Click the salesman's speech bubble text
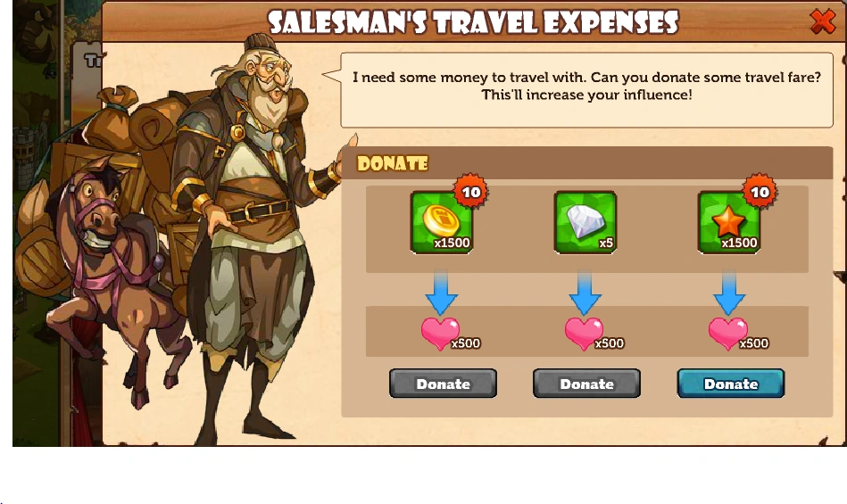This screenshot has height=504, width=847. pyautogui.click(x=586, y=86)
